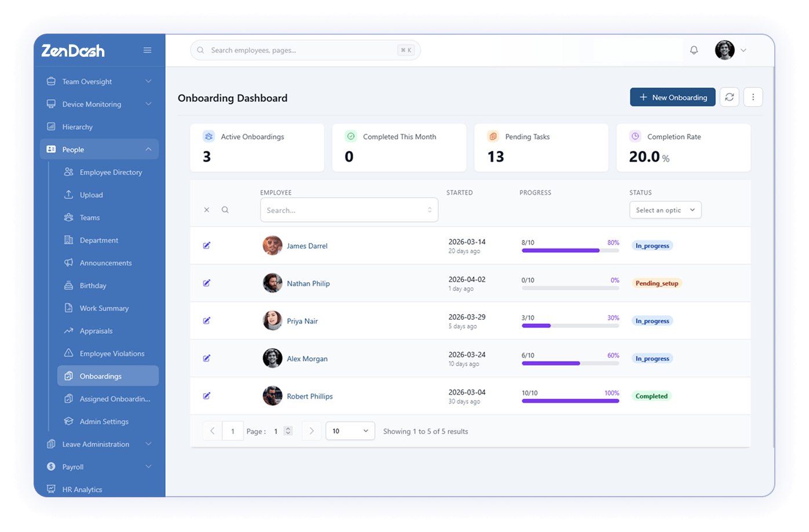Open Nathan Philip's profile link
The width and height of the screenshot is (809, 532).
308,283
